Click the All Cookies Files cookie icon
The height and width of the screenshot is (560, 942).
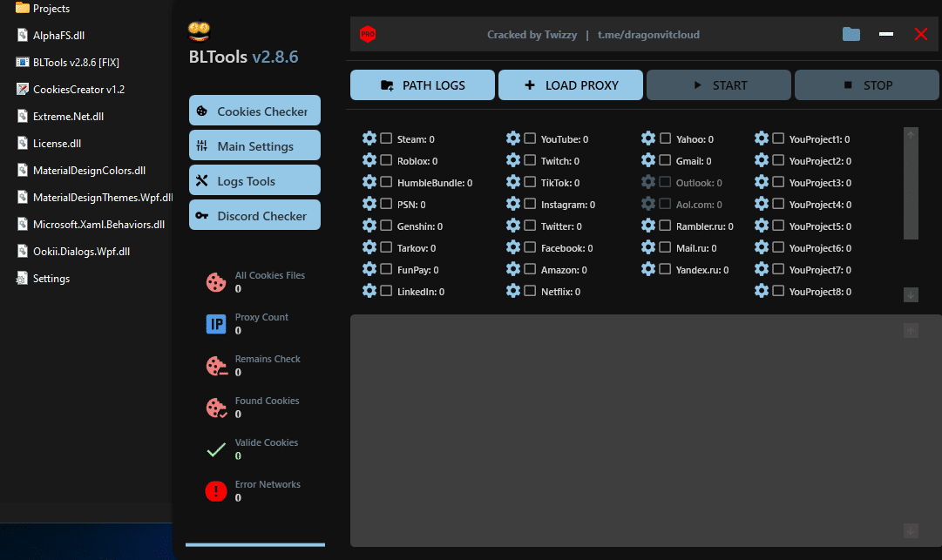[x=216, y=282]
